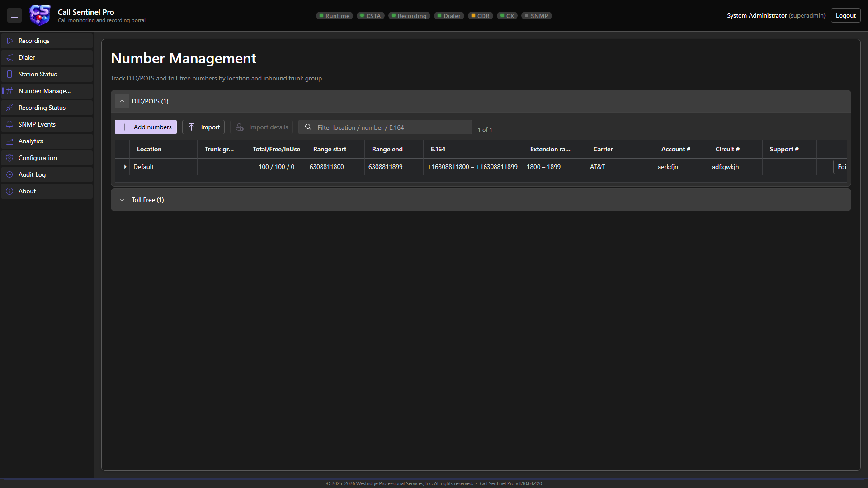
Task: Click the SNMP status pill
Action: pos(537,16)
